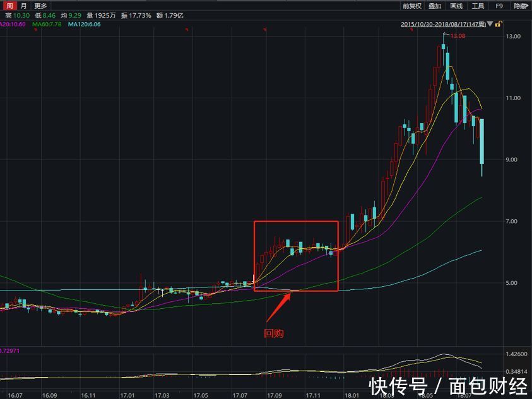Open the date range dropdown triangle

(488, 23)
